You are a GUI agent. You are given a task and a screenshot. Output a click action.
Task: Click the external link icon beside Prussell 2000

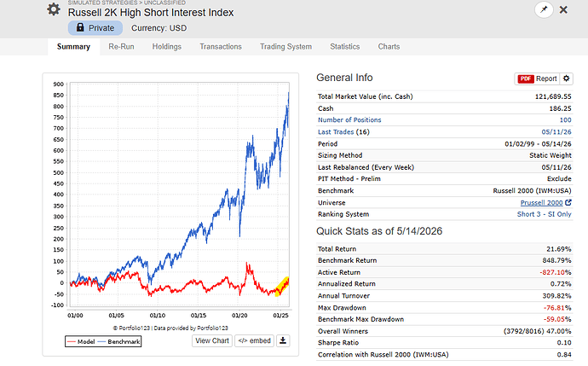(568, 202)
